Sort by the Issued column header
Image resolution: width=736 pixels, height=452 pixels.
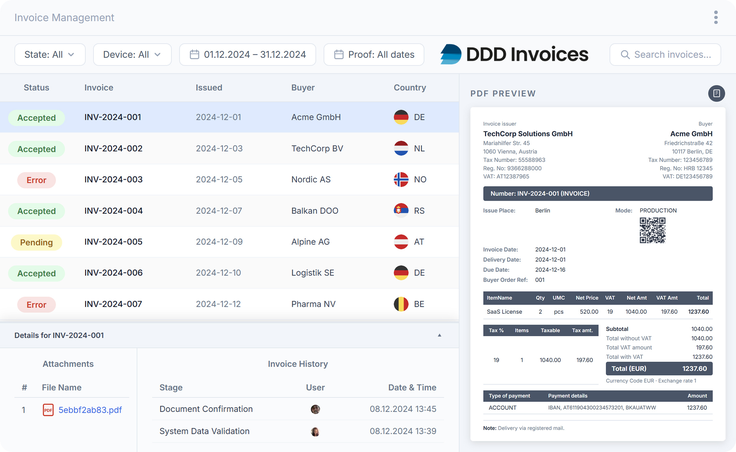pyautogui.click(x=209, y=87)
